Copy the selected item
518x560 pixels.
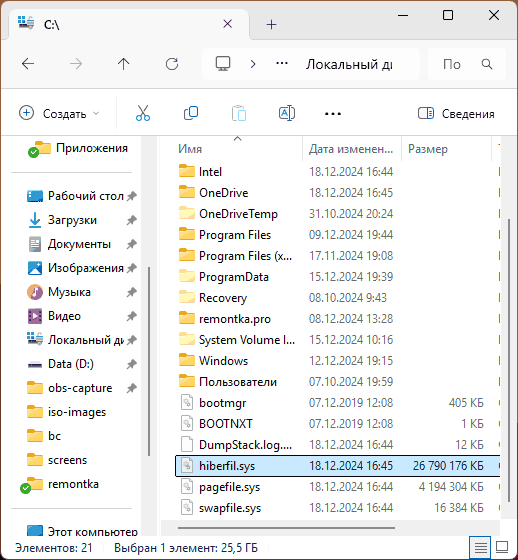[191, 114]
